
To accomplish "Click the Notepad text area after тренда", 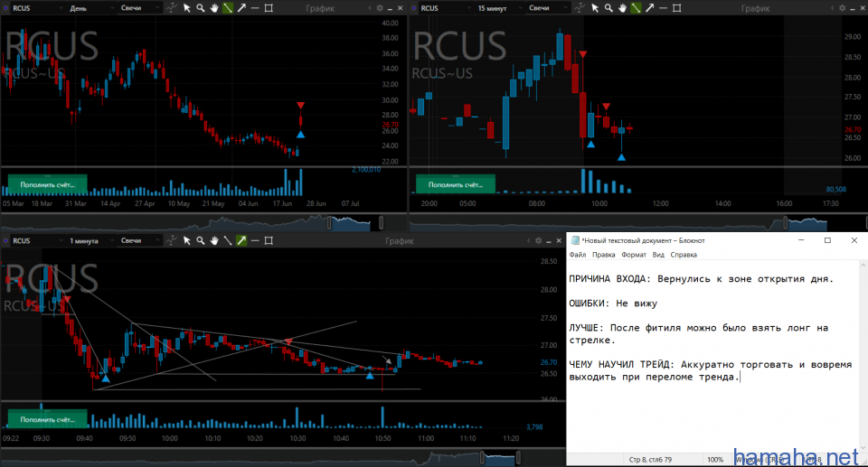I will pos(741,377).
